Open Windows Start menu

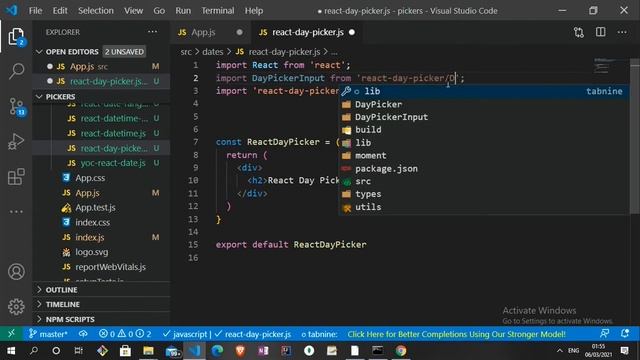tap(11, 351)
